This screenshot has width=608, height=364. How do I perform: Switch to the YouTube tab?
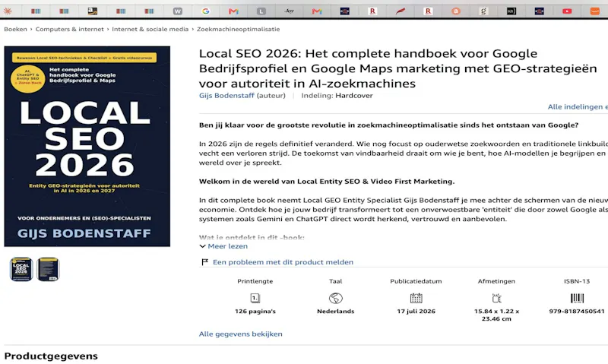pyautogui.click(x=567, y=11)
